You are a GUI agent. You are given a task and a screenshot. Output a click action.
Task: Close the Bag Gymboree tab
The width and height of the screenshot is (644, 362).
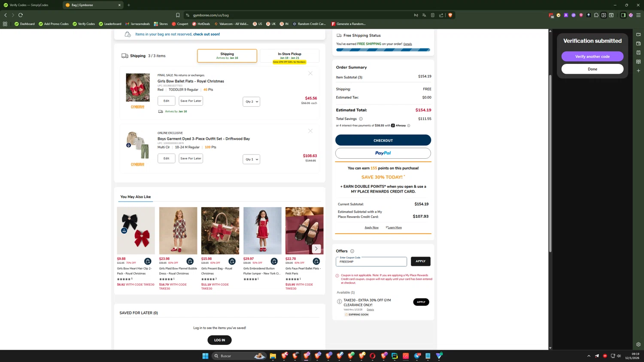click(119, 5)
